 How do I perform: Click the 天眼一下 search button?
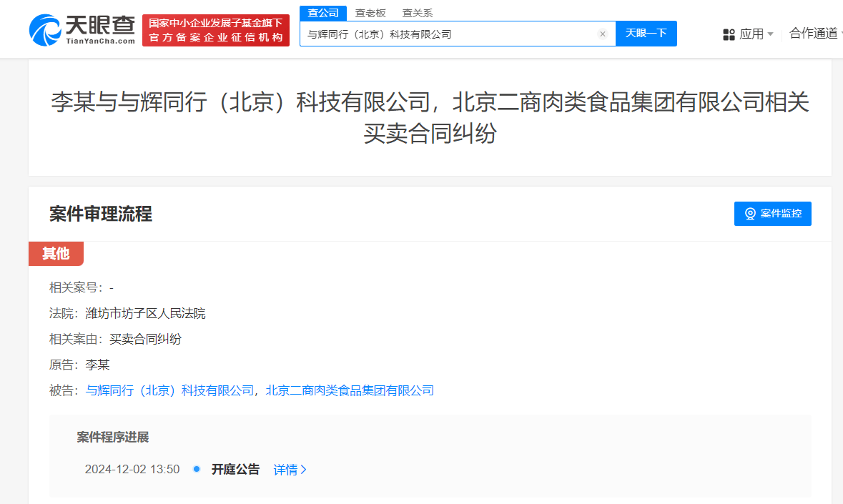(646, 34)
